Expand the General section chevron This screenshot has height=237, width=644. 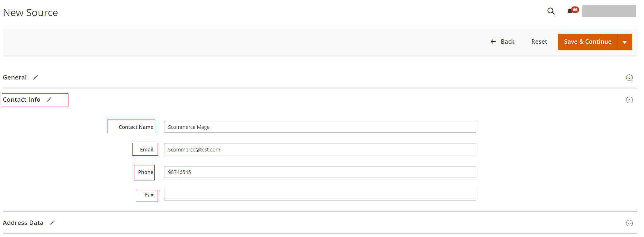tap(629, 78)
